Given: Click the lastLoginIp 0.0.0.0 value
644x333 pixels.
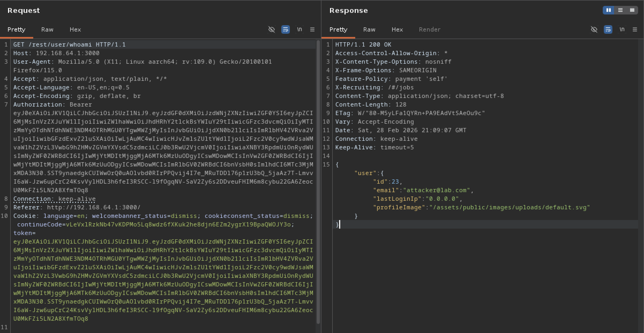Looking at the screenshot, I should pyautogui.click(x=442, y=199).
